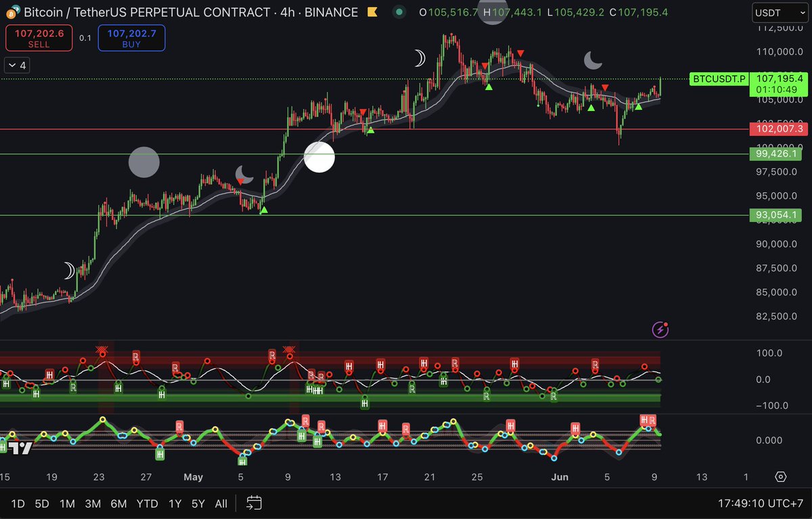The width and height of the screenshot is (812, 519).
Task: Click the Jun label on time axis
Action: 559,477
